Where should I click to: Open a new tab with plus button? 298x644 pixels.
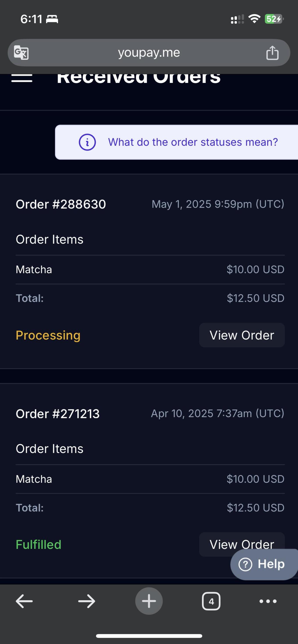pos(149,601)
